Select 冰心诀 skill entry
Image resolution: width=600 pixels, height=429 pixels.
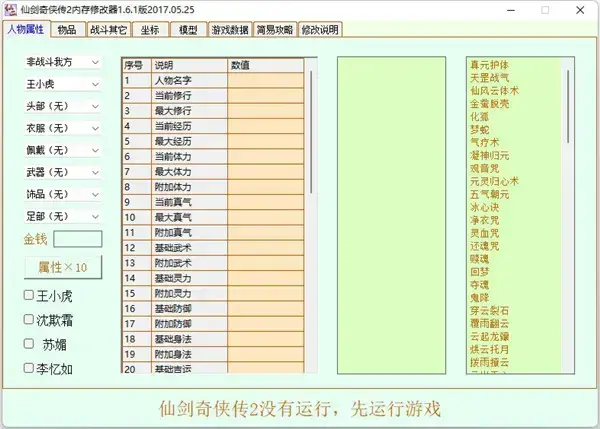tap(484, 207)
